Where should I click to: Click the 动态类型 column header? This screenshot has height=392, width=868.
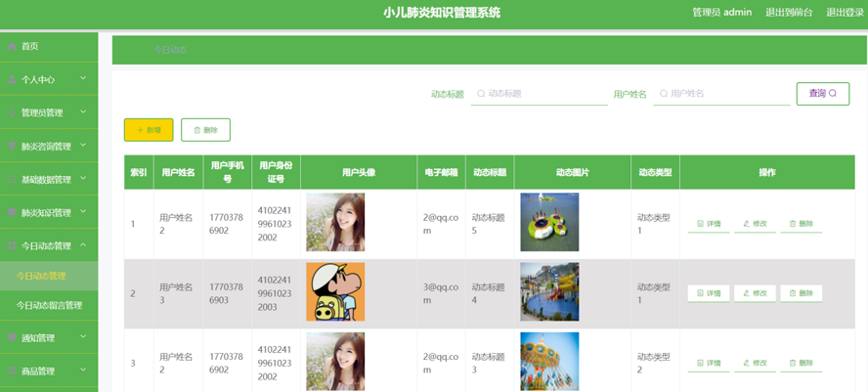(656, 172)
